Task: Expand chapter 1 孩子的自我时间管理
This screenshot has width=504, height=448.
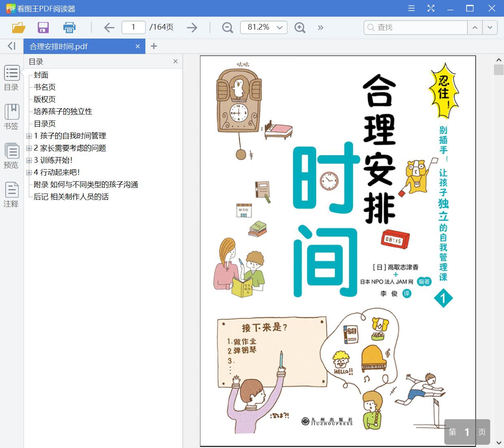Action: coord(29,136)
